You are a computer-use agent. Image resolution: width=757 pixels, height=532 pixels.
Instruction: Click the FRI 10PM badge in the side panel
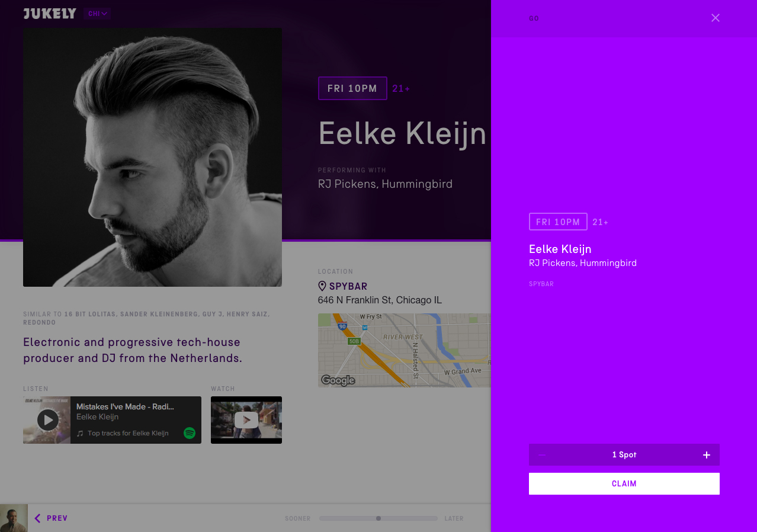click(558, 222)
